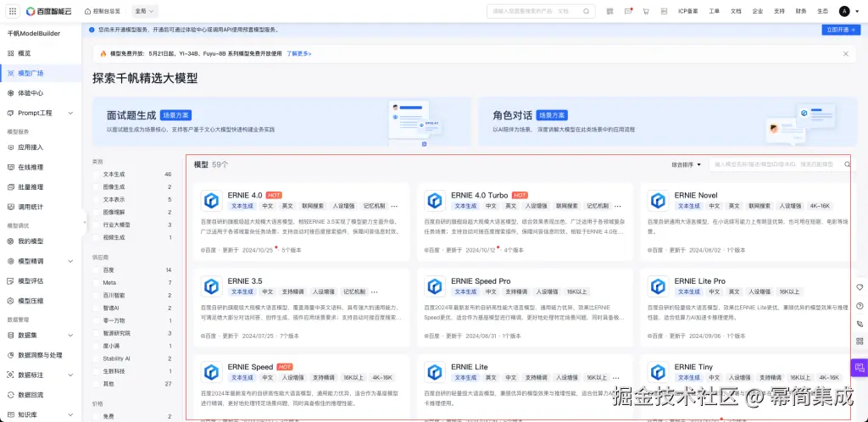Viewport: 868px width, 422px height.
Task: Click the 数据回流 sidebar icon
Action: click(x=10, y=395)
